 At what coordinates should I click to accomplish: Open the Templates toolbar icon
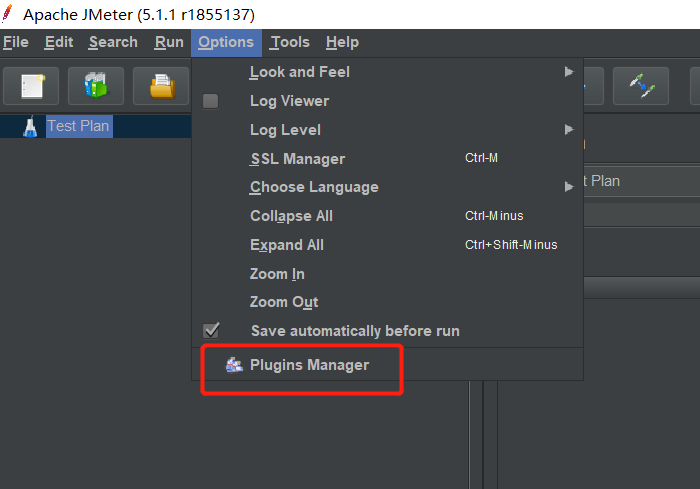pyautogui.click(x=96, y=87)
